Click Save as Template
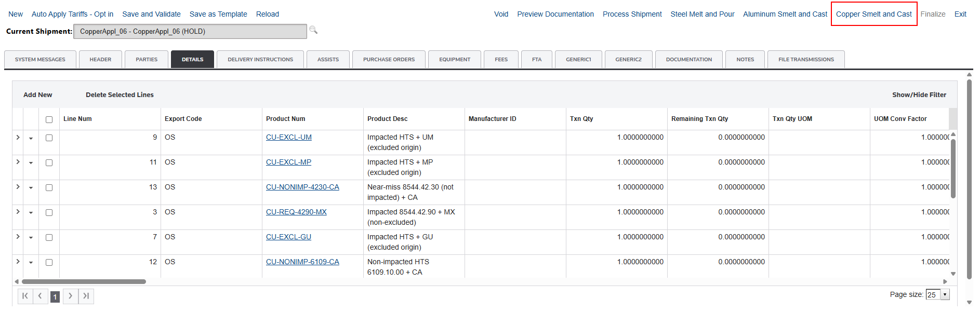 click(218, 14)
